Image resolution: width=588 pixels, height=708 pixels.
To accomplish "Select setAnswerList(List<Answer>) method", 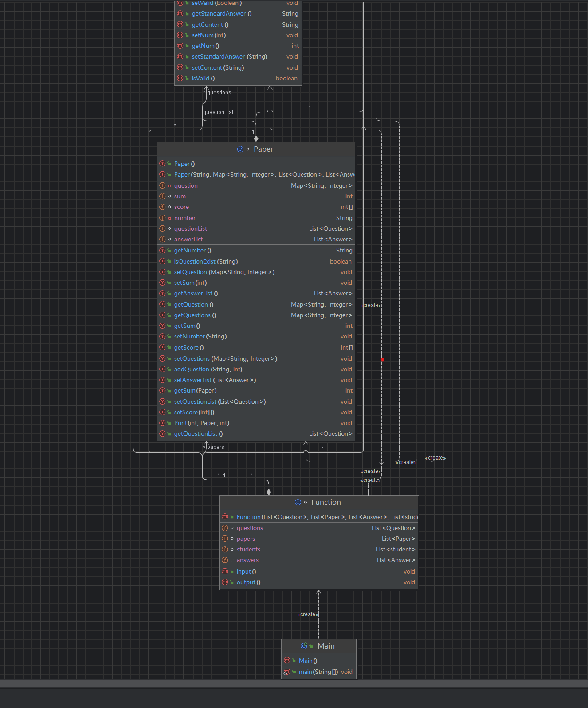I will coord(256,380).
